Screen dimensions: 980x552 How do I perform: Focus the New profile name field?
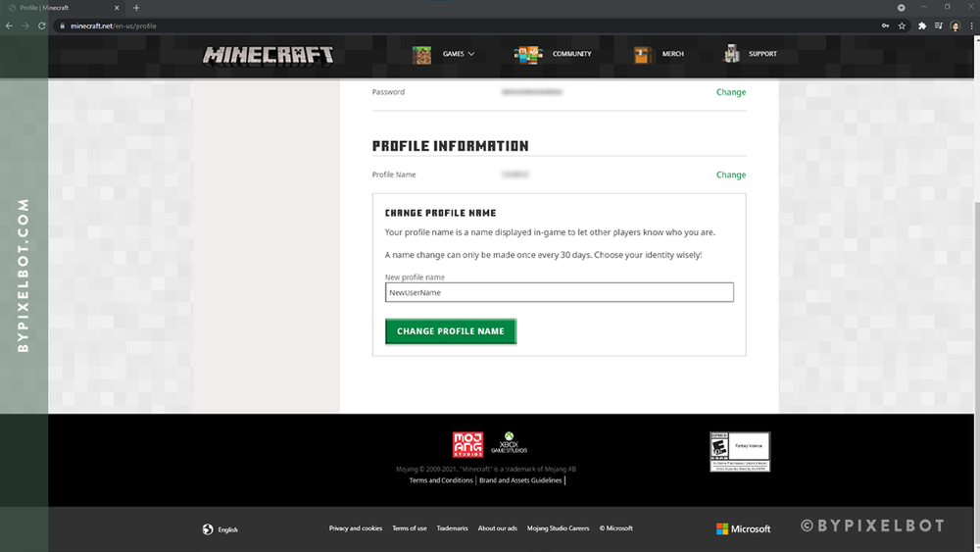tap(559, 292)
